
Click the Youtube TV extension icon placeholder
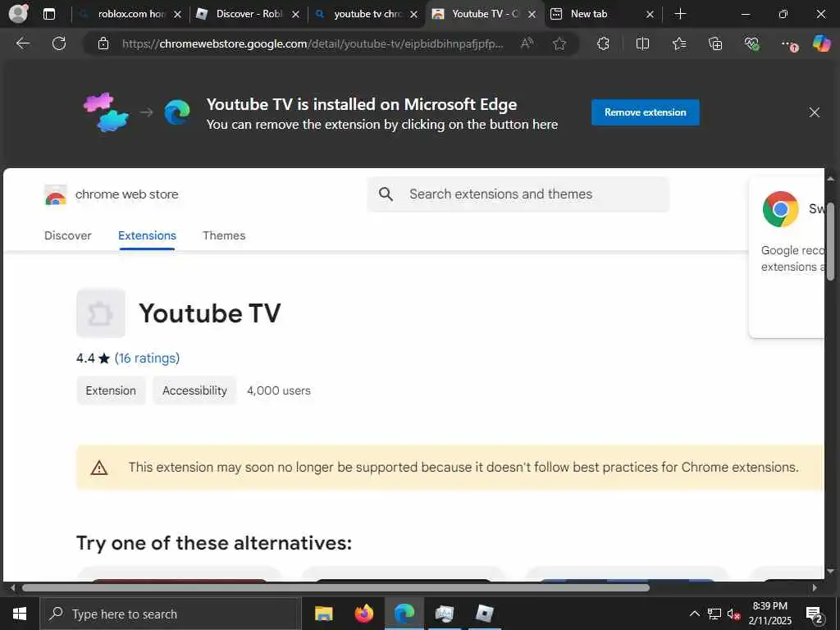(101, 313)
